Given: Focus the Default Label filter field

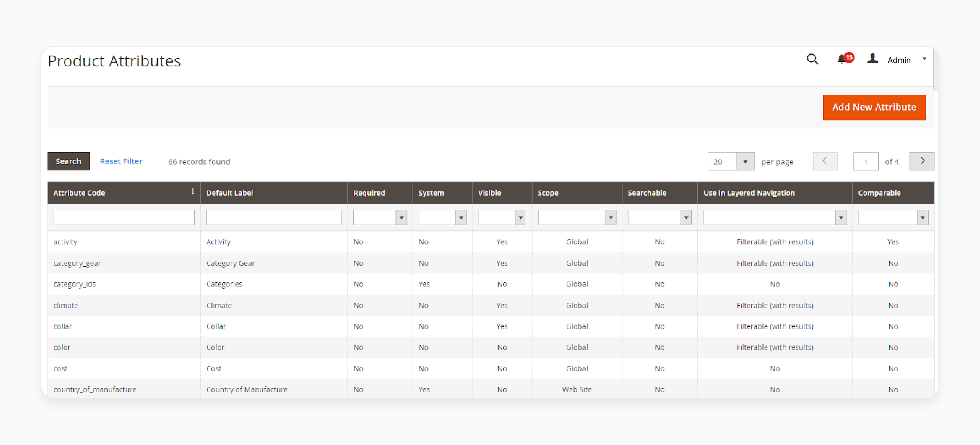Looking at the screenshot, I should (x=274, y=217).
